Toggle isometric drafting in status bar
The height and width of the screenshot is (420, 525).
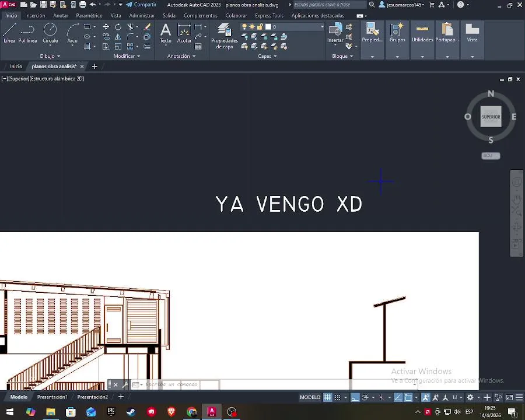click(x=381, y=397)
